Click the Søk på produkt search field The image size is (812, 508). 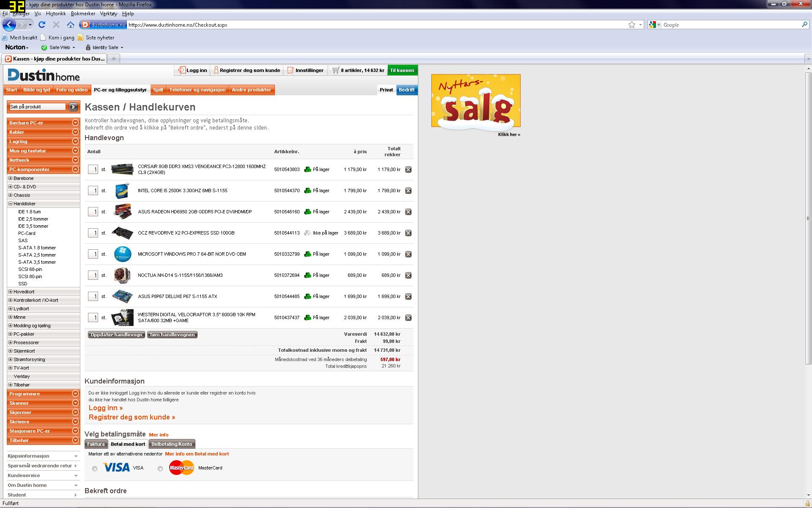tap(38, 107)
